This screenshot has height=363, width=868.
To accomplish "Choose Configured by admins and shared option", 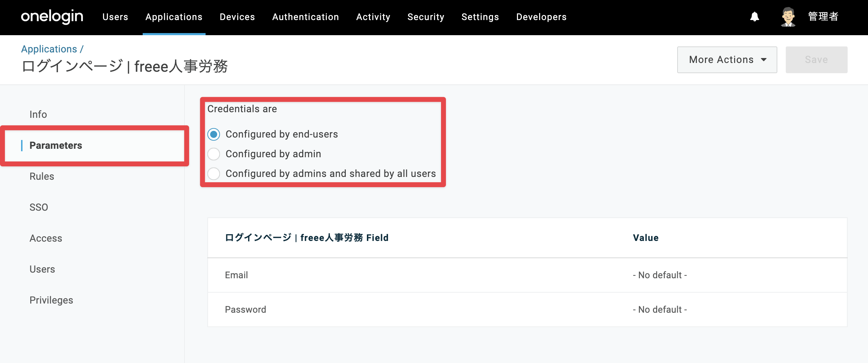I will coord(214,174).
